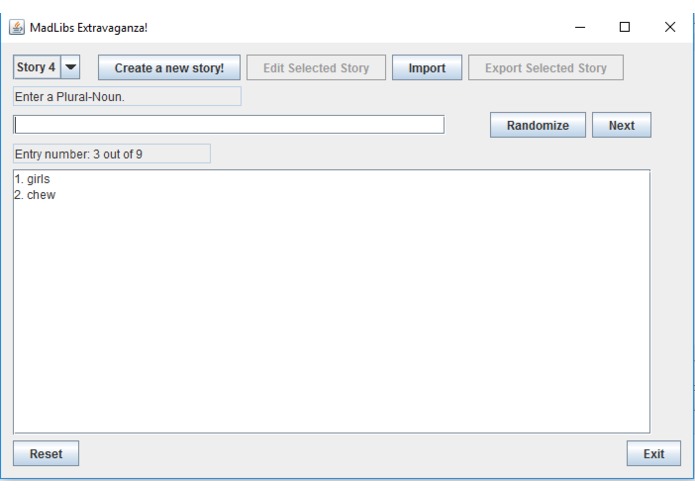Click the Java coffee-cup window icon
The height and width of the screenshot is (494, 695).
(x=17, y=27)
